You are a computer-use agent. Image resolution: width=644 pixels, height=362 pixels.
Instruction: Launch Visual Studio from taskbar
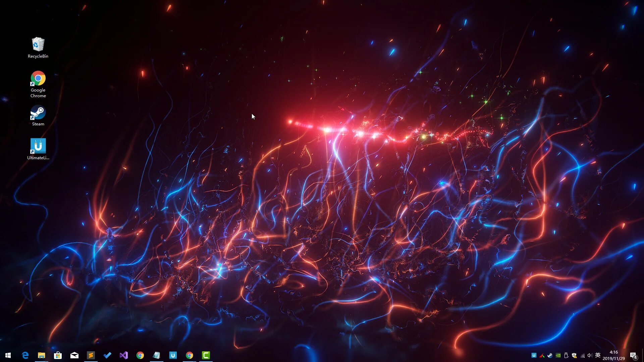(x=124, y=355)
